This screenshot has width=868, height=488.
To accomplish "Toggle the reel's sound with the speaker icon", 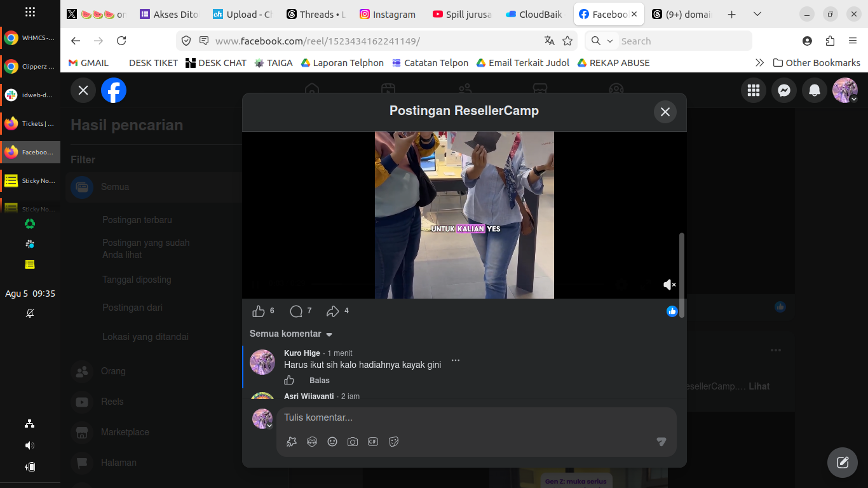I will click(x=669, y=285).
